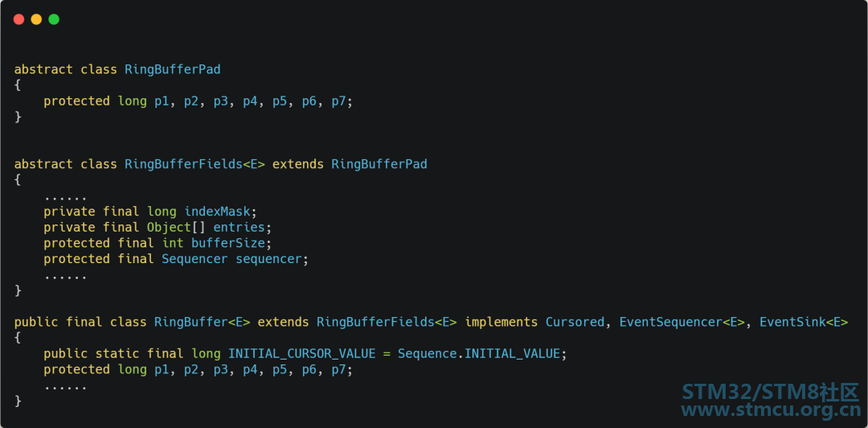Viewport: 868px width, 428px height.
Task: Click the yellow minimize dot
Action: point(36,19)
